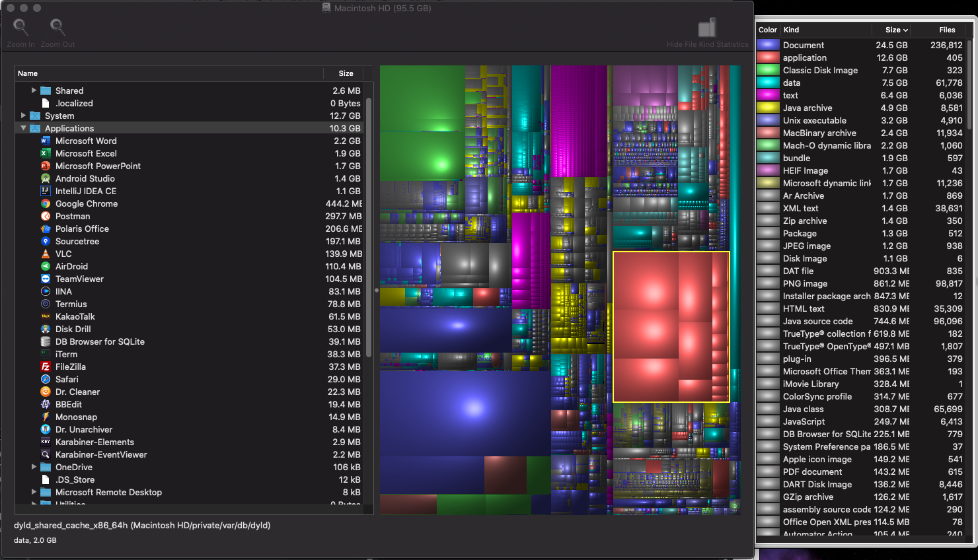
Task: Click the Classic Disk Image green swatch
Action: click(768, 70)
